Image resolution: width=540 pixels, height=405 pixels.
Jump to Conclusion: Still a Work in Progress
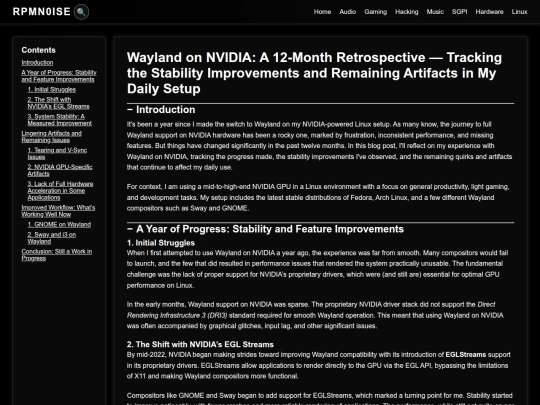click(57, 255)
